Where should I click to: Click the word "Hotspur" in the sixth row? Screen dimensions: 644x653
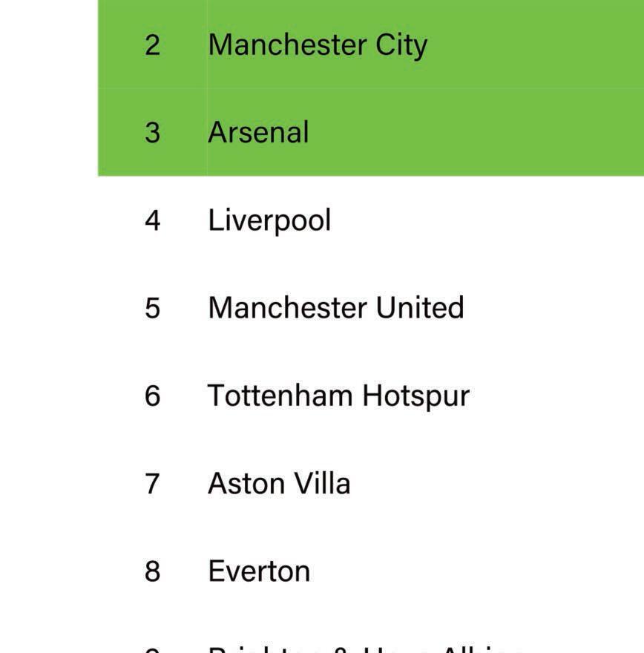415,396
